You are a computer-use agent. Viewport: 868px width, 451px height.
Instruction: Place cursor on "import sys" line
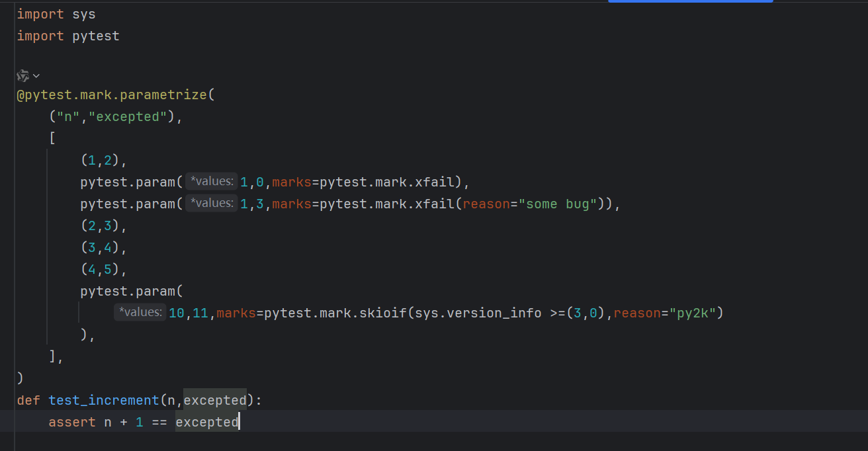pos(56,14)
